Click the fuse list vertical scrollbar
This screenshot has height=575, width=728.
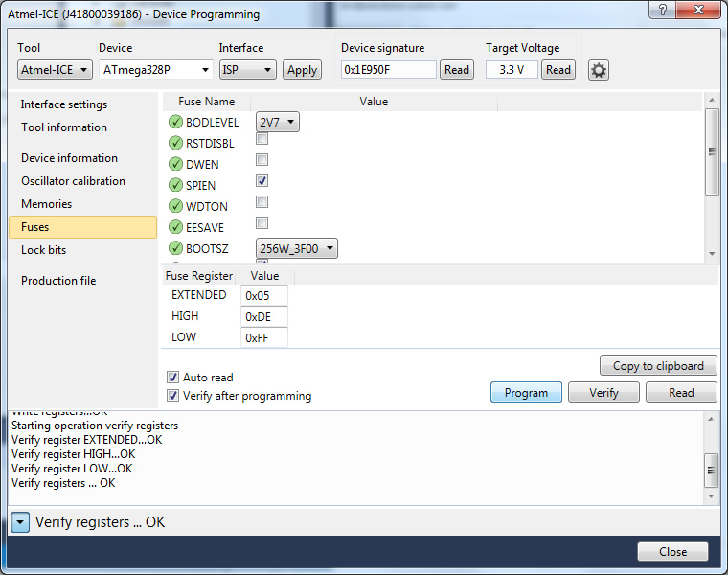711,153
